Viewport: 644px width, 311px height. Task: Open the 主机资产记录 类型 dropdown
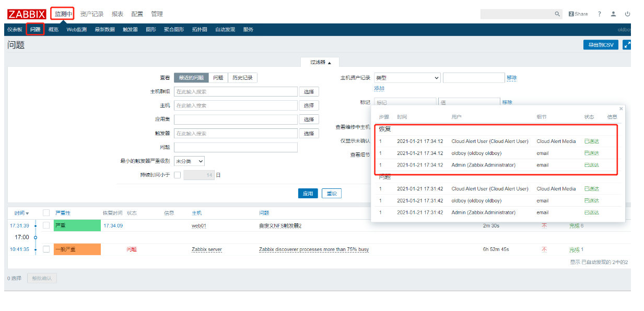pyautogui.click(x=407, y=78)
